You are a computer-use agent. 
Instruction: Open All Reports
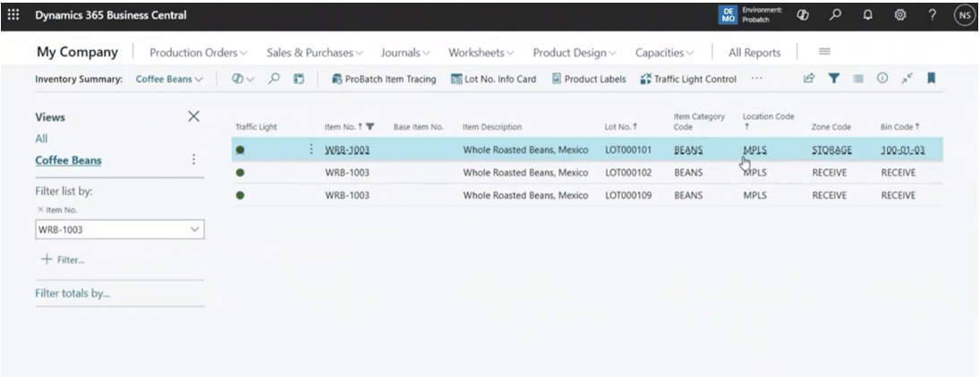[x=754, y=53]
